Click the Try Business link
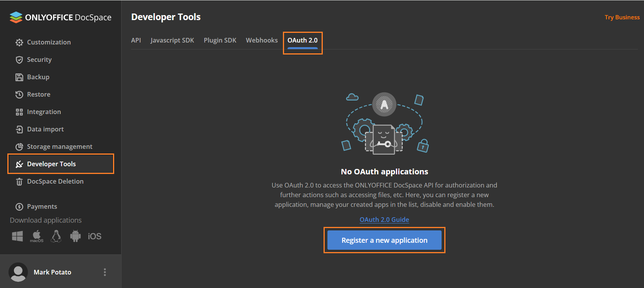 622,17
